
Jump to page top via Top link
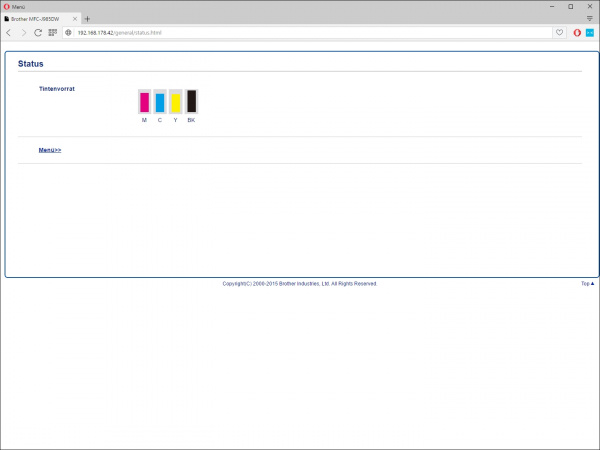coord(587,283)
